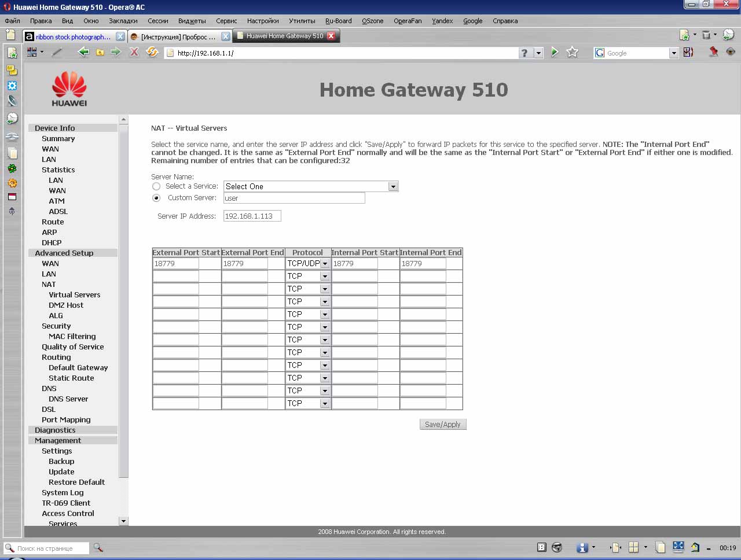Click the green Forward arrow in the toolbar
The width and height of the screenshot is (741, 560).
(116, 53)
